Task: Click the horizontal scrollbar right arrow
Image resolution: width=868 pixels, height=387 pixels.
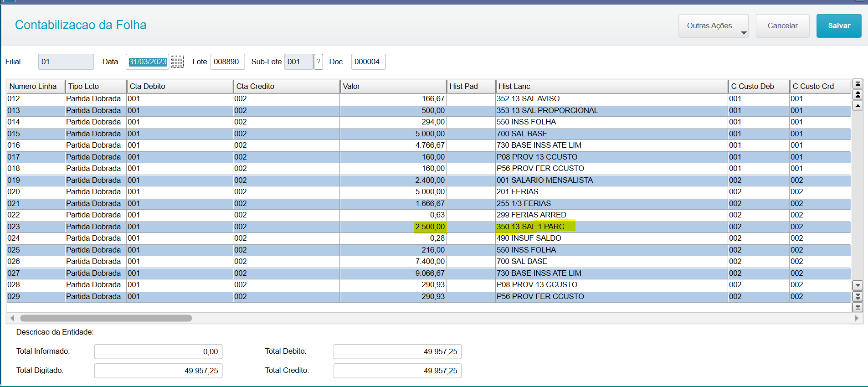Action: (x=857, y=318)
